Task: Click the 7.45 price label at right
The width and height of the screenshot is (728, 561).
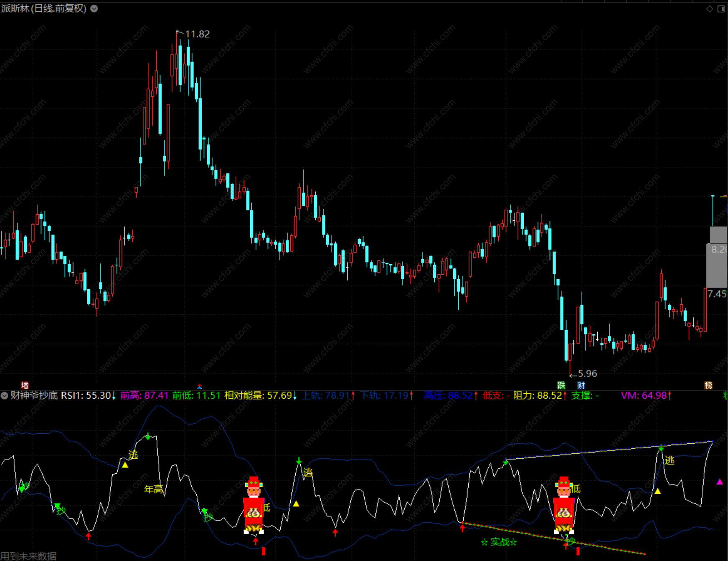Action: click(x=717, y=294)
